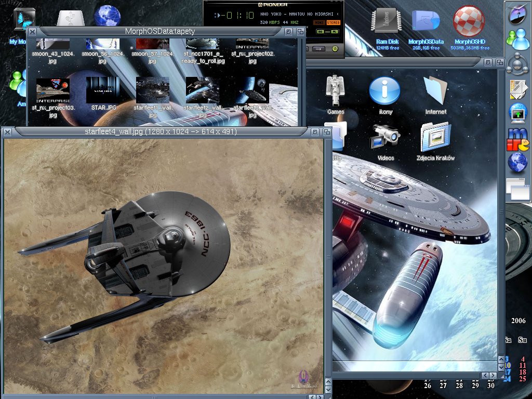
Task: Click the horizontal scrollbar of the drawer window
Action: tap(406, 375)
